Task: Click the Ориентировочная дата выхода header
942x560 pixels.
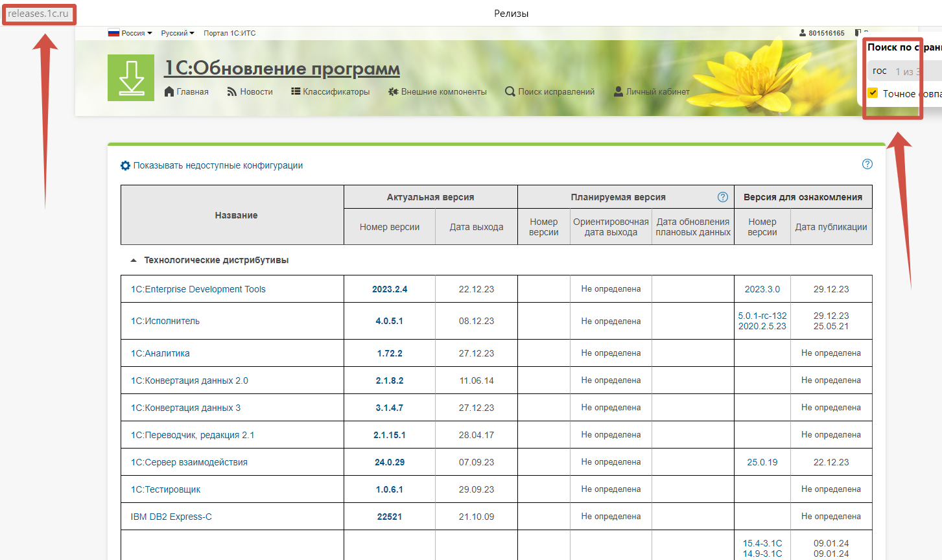Action: tap(611, 227)
